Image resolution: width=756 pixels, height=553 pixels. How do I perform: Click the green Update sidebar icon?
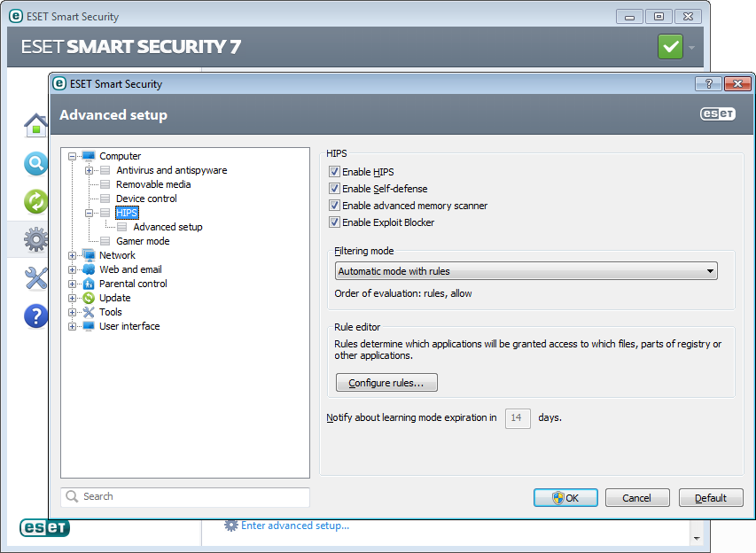[35, 202]
